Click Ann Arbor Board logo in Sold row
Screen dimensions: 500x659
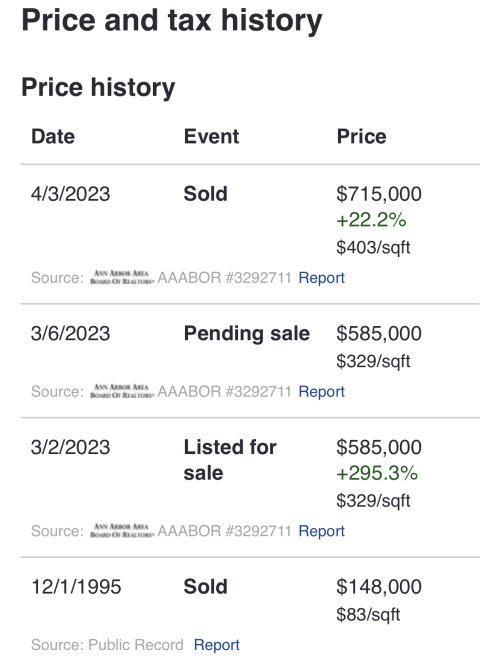122,277
